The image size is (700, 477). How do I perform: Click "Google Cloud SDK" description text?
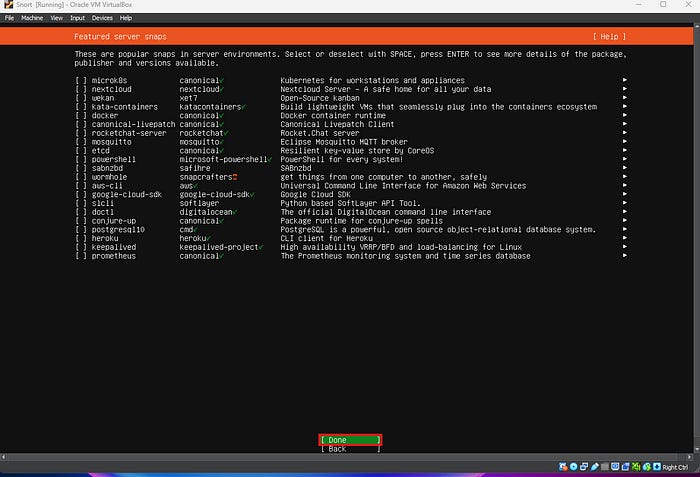coord(316,195)
